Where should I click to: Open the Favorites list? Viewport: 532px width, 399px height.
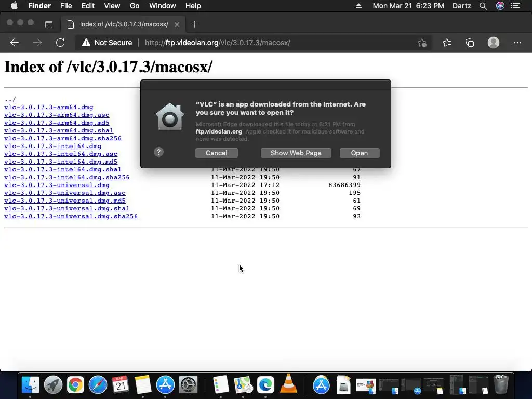(x=446, y=43)
